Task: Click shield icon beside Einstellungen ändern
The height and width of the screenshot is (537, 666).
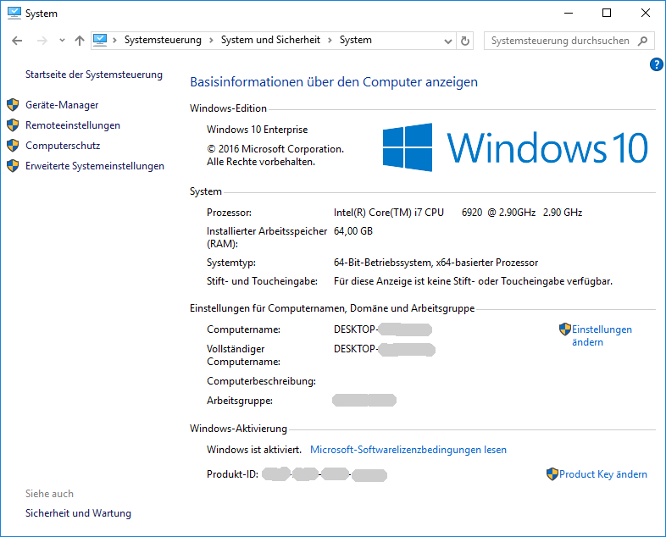Action: tap(565, 329)
